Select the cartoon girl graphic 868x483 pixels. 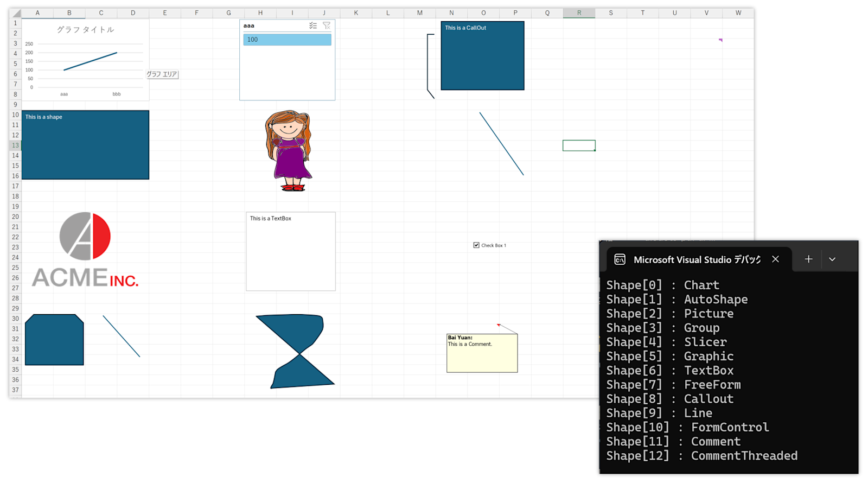click(289, 150)
